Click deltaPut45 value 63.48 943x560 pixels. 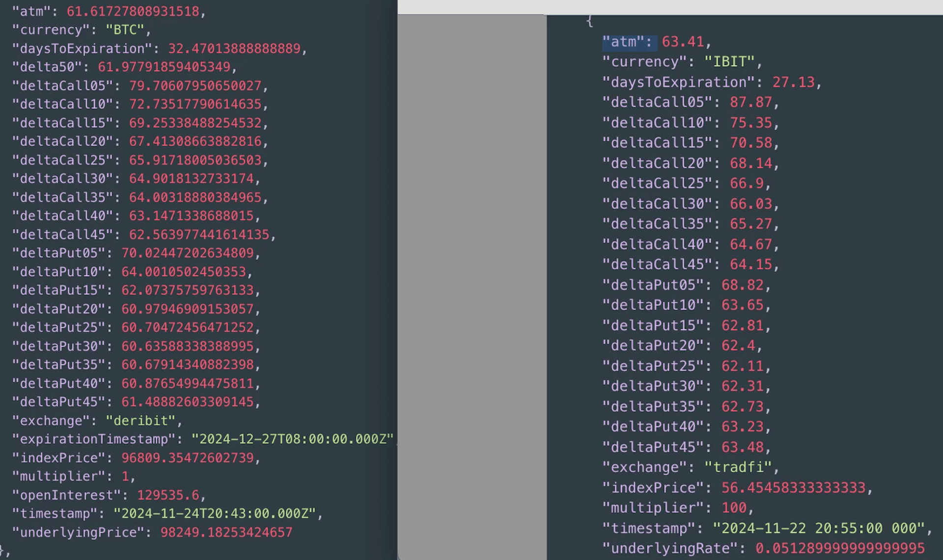(x=743, y=447)
